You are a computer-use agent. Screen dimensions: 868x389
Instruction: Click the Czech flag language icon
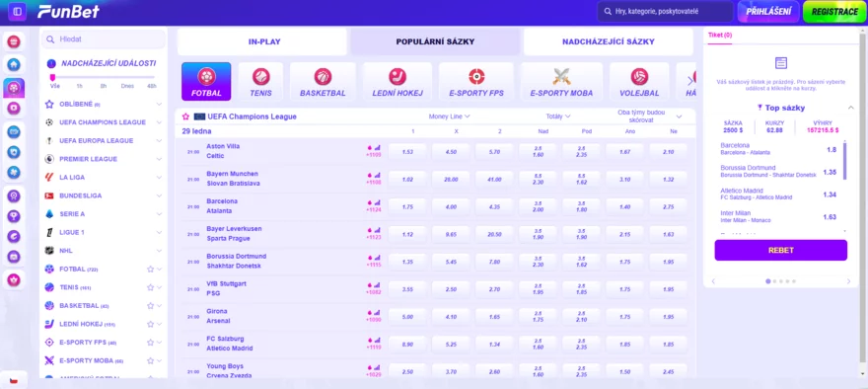(x=14, y=379)
